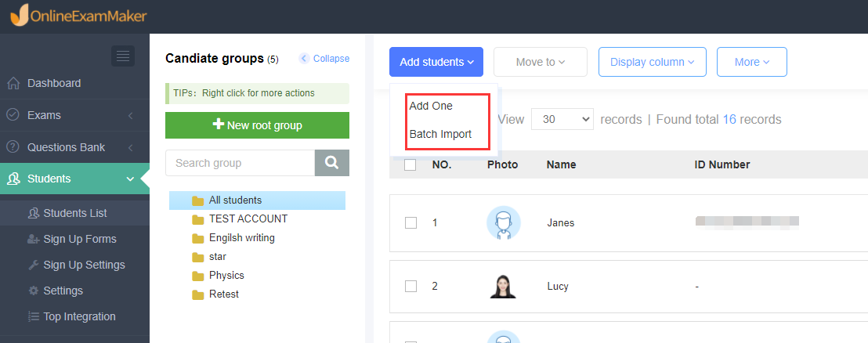The image size is (868, 343).
Task: Choose Batch Import from the menu
Action: [x=440, y=134]
